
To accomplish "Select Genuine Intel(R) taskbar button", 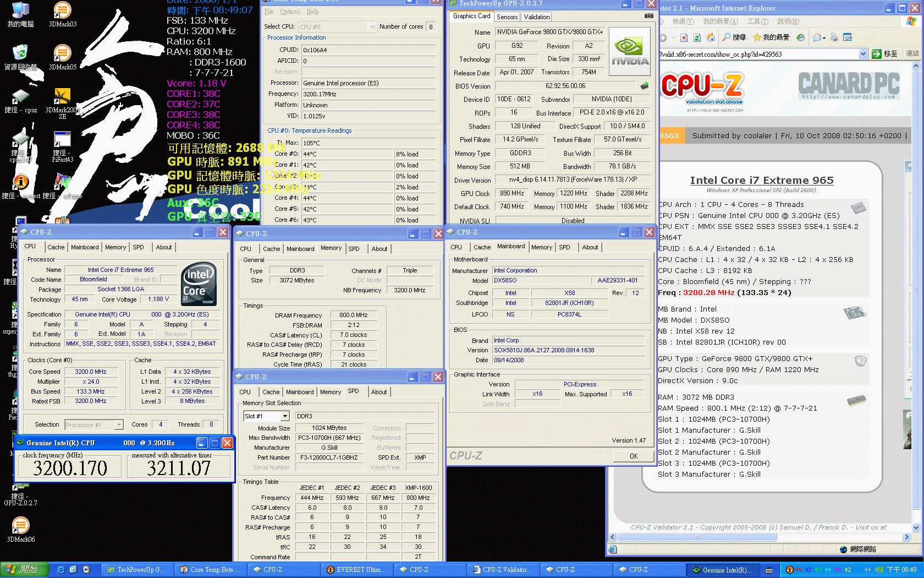I will [723, 570].
